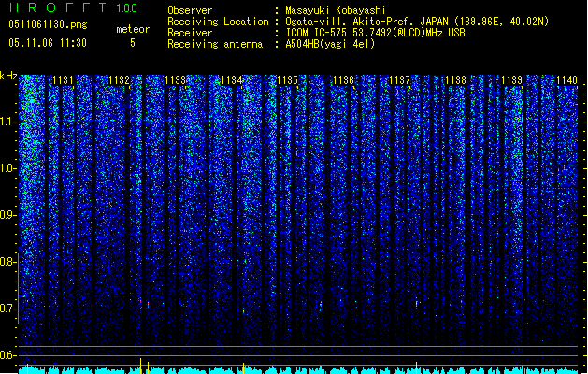This screenshot has height=374, width=588.
Task: Click the Receiving Location field label
Action: coord(218,22)
